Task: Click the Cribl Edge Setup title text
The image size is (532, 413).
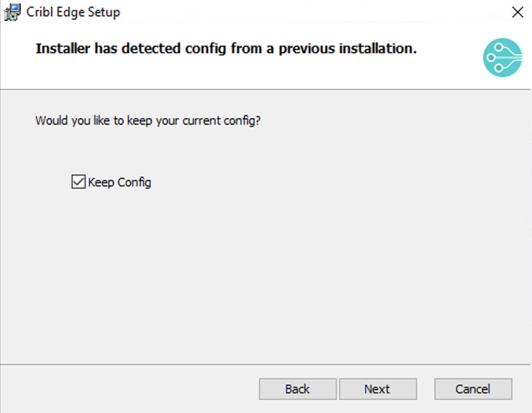Action: (73, 12)
